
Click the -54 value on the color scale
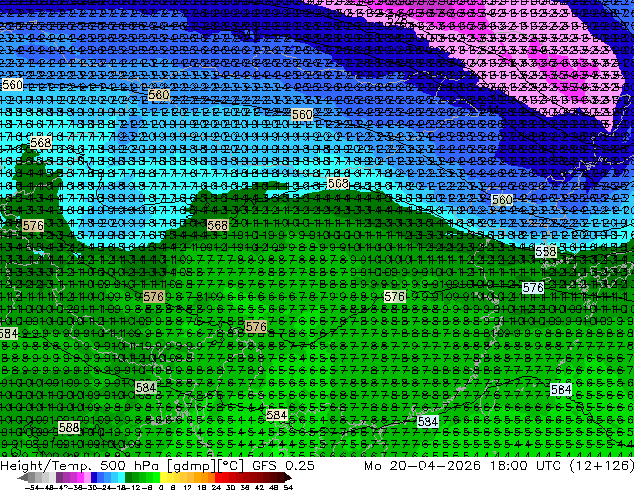tap(32, 487)
